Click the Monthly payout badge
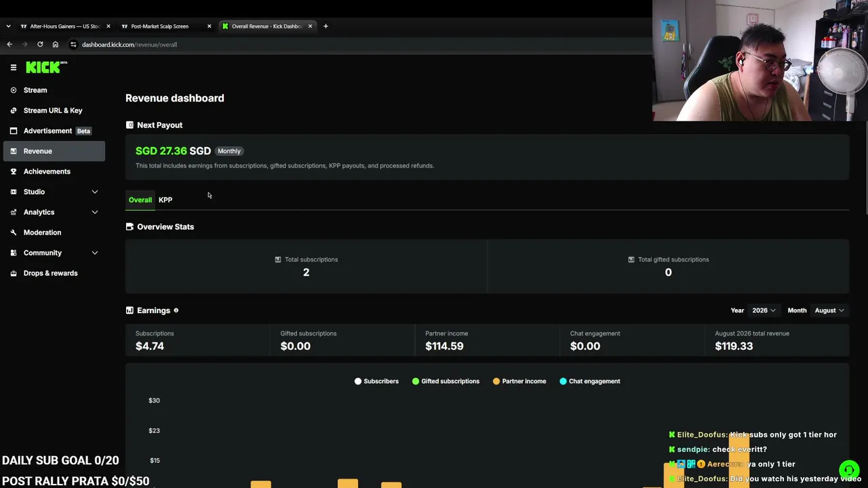 point(229,151)
